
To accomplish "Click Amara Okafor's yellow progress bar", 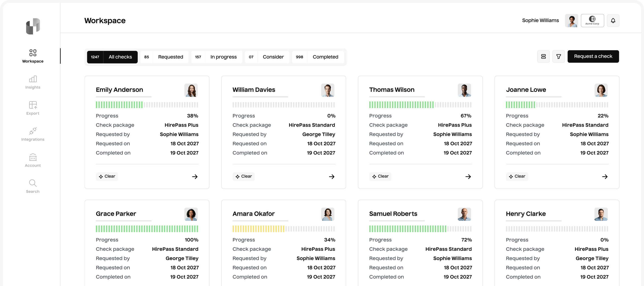I will pyautogui.click(x=284, y=229).
